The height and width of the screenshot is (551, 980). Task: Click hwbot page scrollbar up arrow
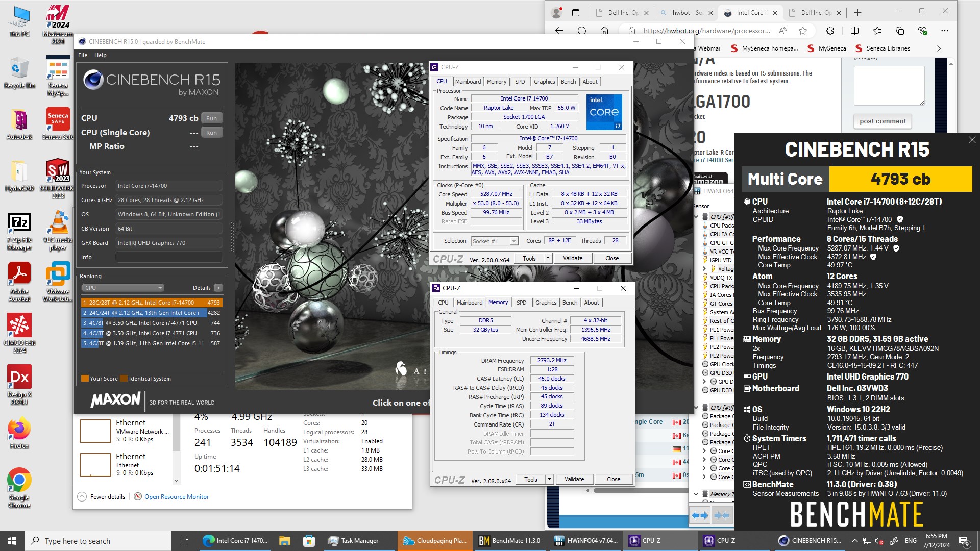(950, 64)
